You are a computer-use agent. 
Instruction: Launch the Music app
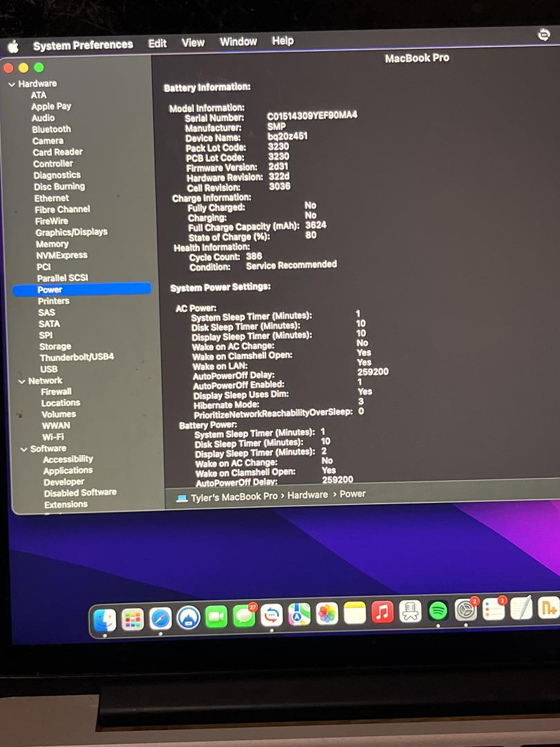point(382,611)
